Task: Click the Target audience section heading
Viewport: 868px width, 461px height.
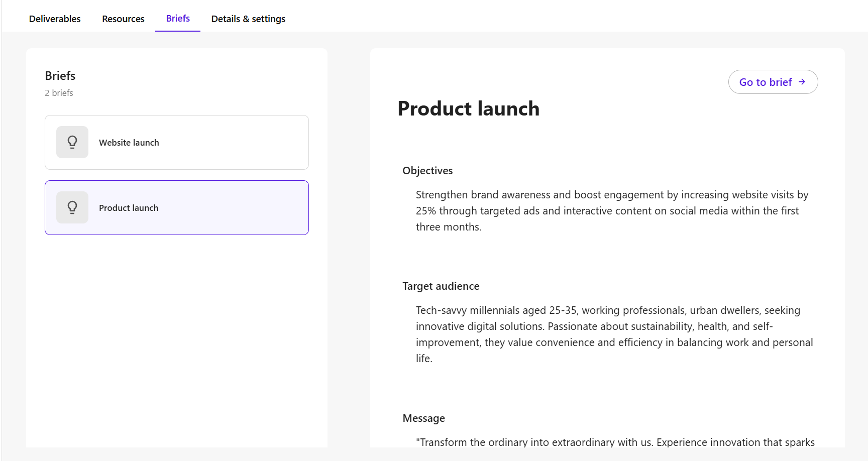Action: click(x=441, y=286)
